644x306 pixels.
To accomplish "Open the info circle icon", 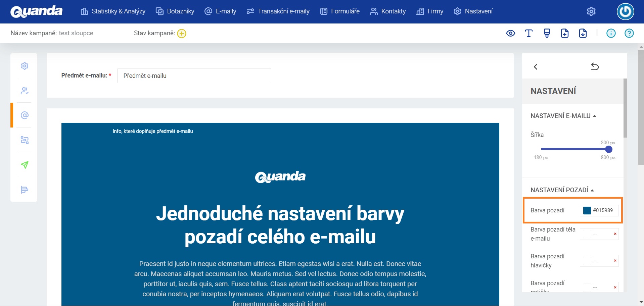I will pyautogui.click(x=611, y=33).
